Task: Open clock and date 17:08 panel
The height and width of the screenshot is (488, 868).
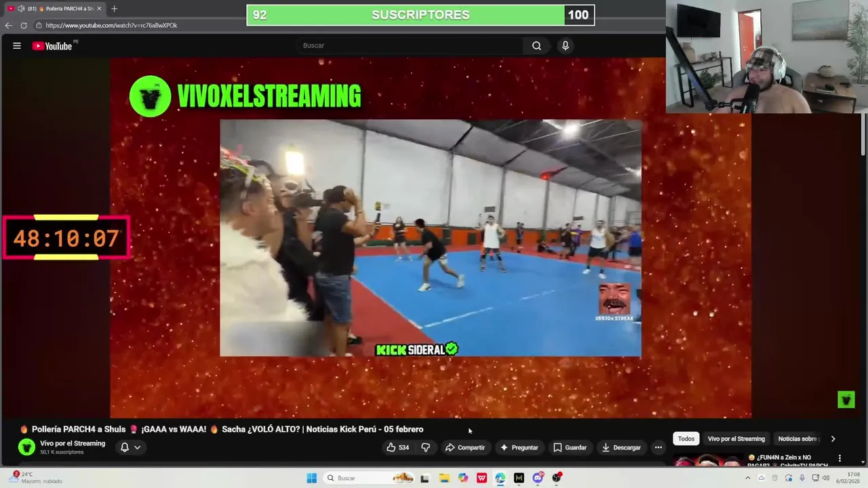Action: click(x=848, y=478)
